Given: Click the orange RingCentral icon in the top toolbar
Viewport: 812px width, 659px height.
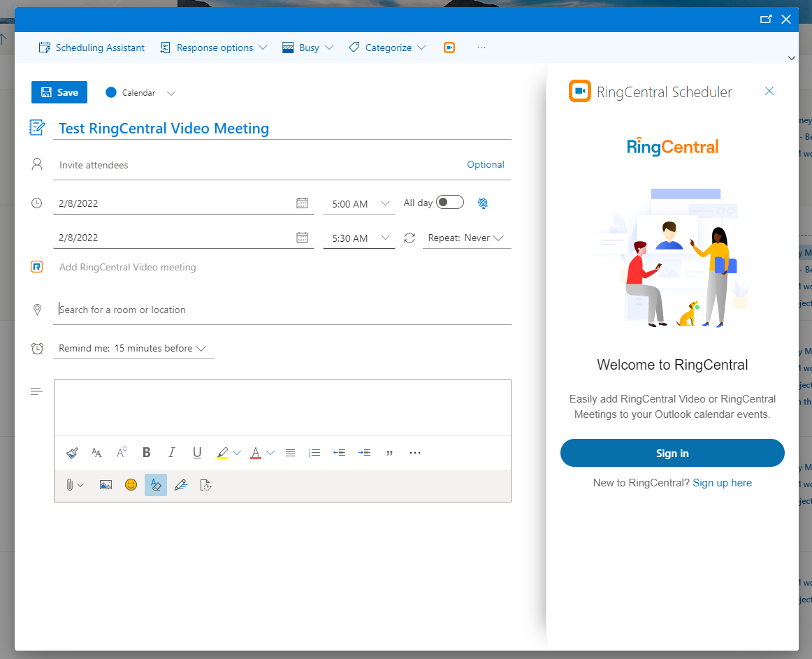Looking at the screenshot, I should 449,48.
